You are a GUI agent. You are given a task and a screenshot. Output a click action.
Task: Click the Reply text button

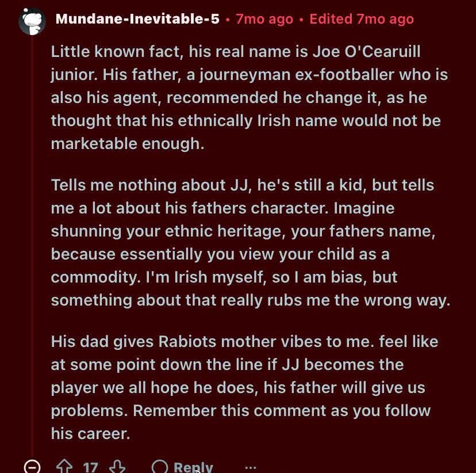click(x=193, y=467)
